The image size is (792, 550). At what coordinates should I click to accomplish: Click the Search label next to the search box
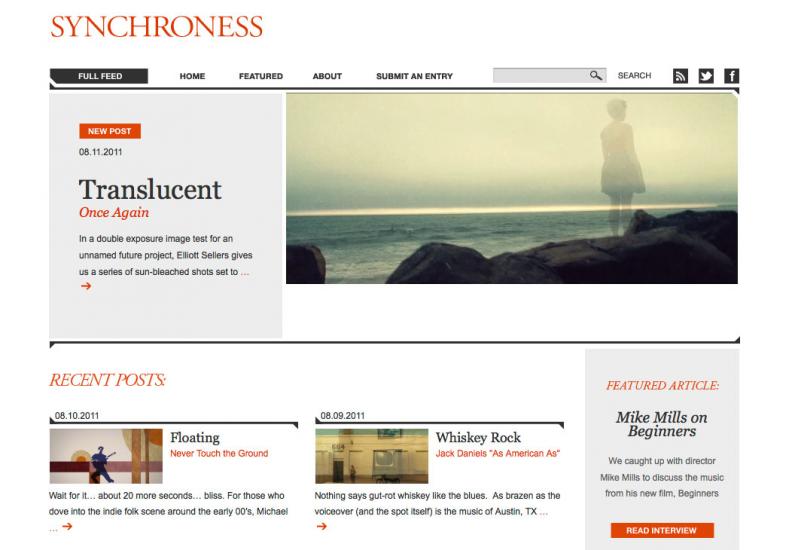pos(634,75)
